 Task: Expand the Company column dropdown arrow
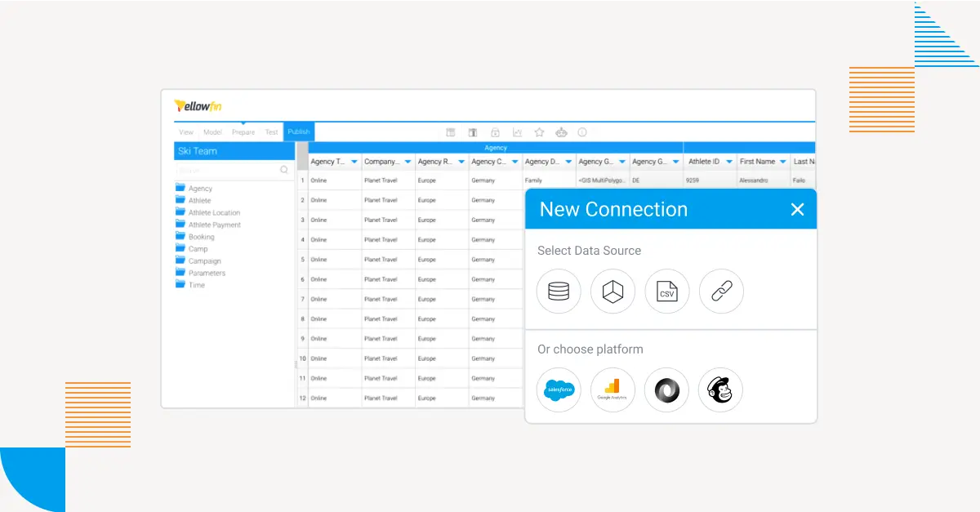406,162
